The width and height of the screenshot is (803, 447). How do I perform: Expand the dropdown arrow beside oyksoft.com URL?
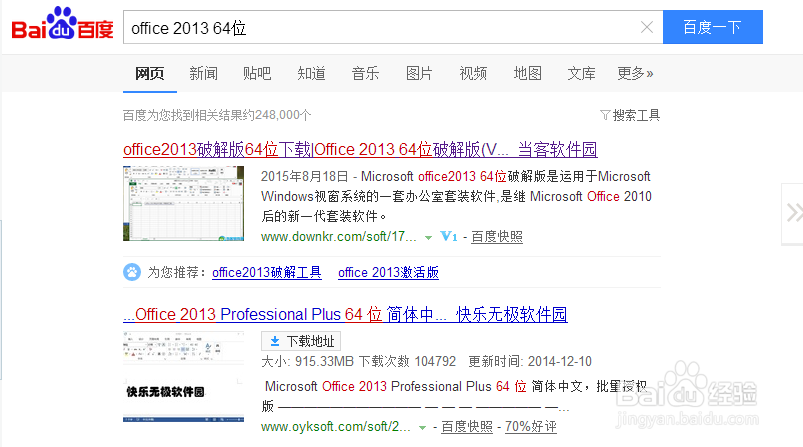click(x=422, y=428)
